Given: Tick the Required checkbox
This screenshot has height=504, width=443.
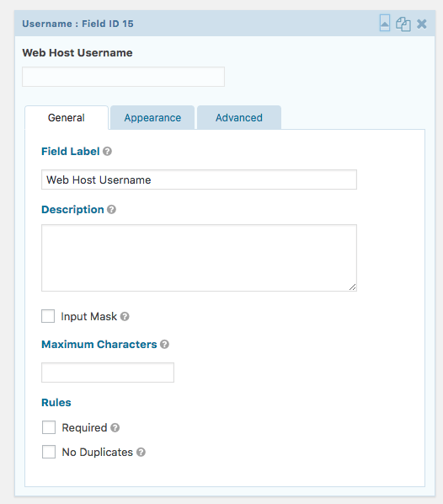Looking at the screenshot, I should tap(49, 427).
